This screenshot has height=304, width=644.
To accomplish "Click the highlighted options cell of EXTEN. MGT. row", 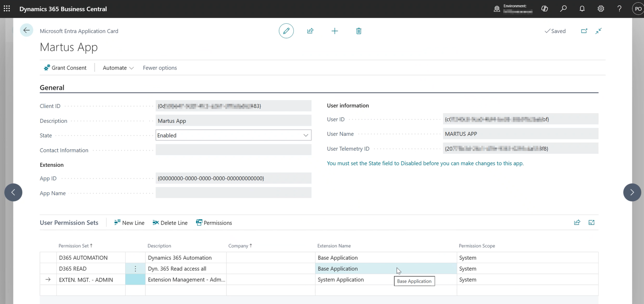I will pos(135,280).
